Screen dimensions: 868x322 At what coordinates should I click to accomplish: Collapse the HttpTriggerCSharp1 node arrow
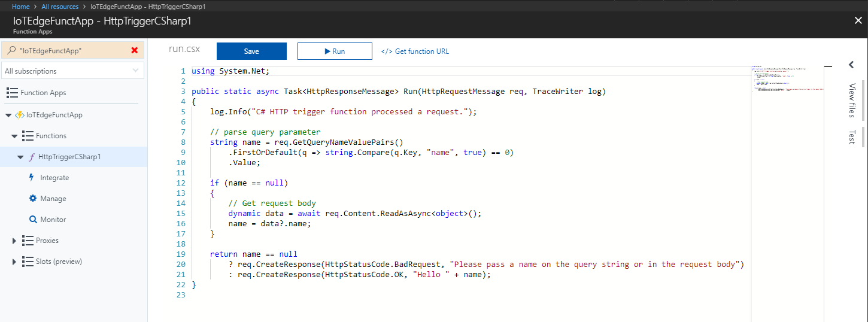(20, 157)
